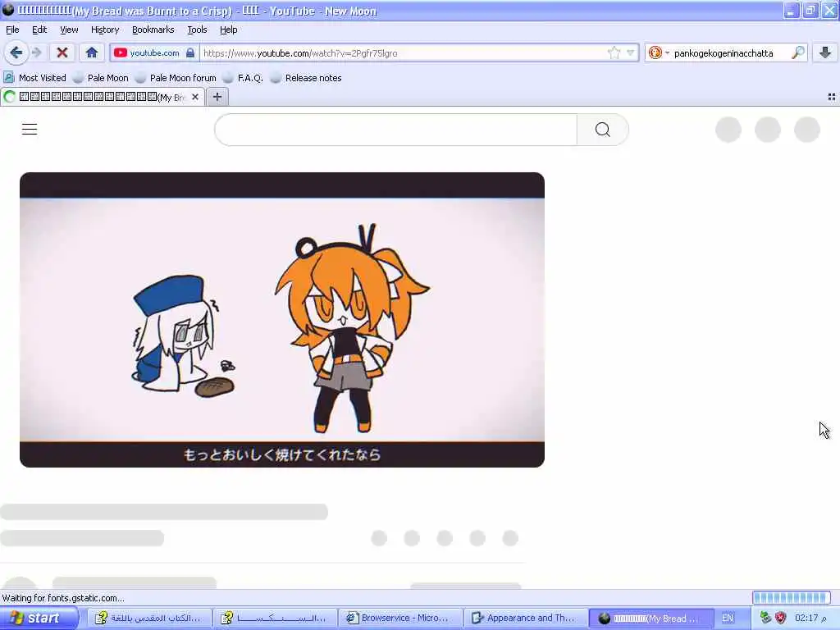The height and width of the screenshot is (630, 840).
Task: Click the red security shield tray icon
Action: (x=781, y=618)
